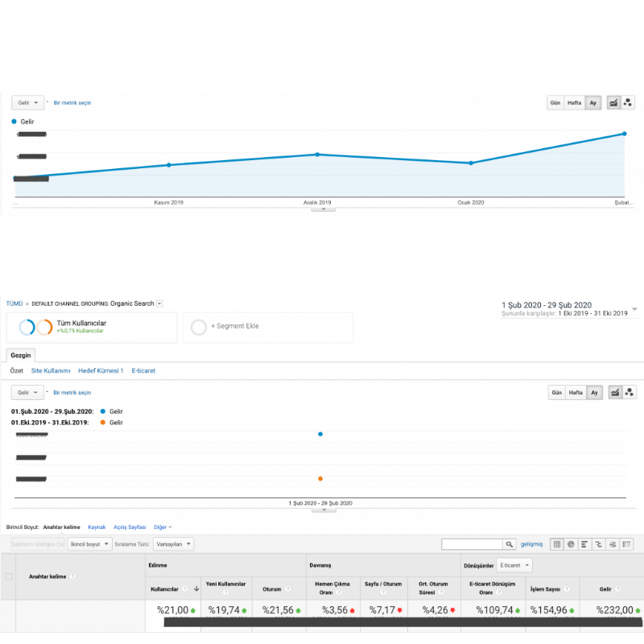Switch to pivot table view icon
The image size is (644, 644).
626,544
